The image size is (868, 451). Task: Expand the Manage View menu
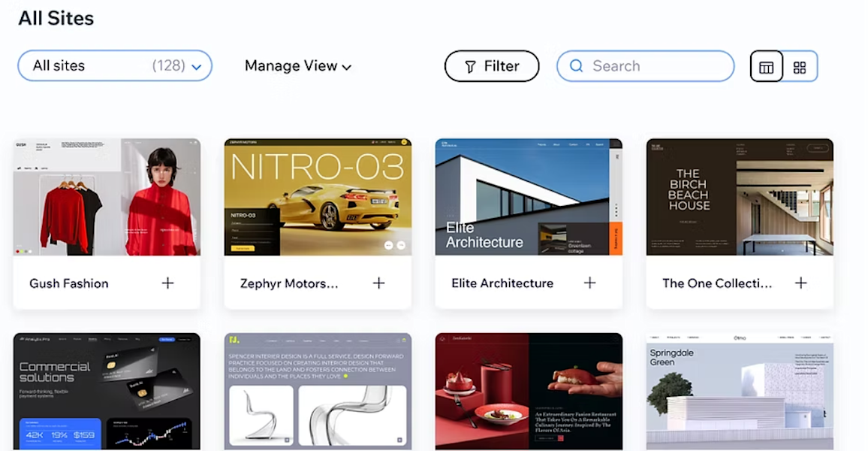point(298,66)
